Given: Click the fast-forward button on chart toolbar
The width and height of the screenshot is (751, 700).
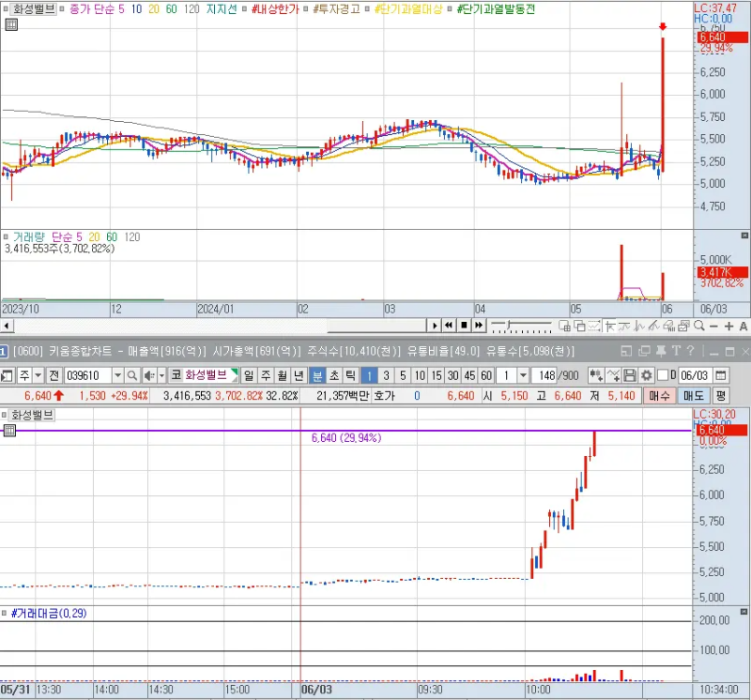Looking at the screenshot, I should point(479,326).
